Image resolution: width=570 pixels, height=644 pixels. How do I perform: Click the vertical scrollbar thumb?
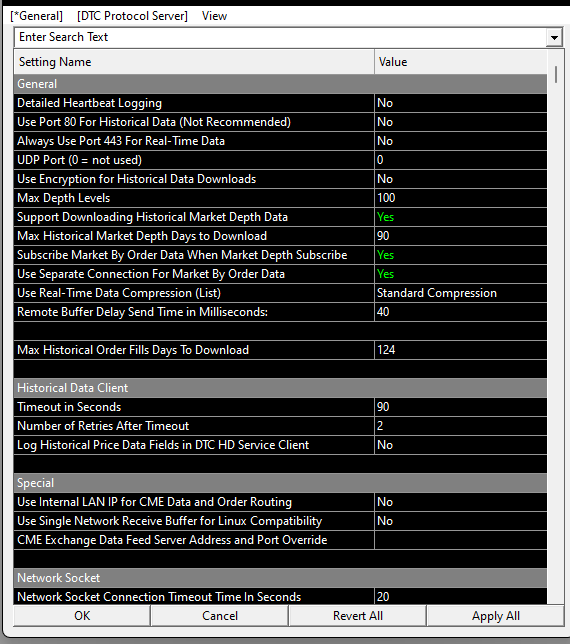click(x=556, y=75)
